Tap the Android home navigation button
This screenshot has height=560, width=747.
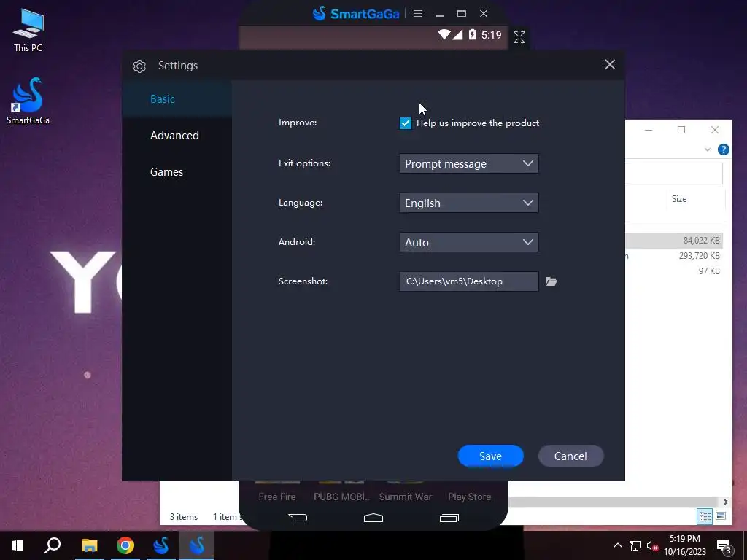tap(373, 518)
